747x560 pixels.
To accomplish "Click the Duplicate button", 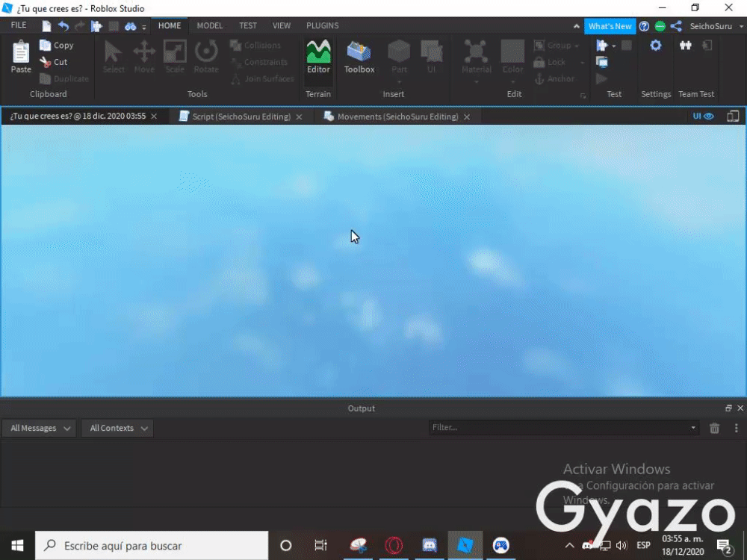I will (64, 78).
